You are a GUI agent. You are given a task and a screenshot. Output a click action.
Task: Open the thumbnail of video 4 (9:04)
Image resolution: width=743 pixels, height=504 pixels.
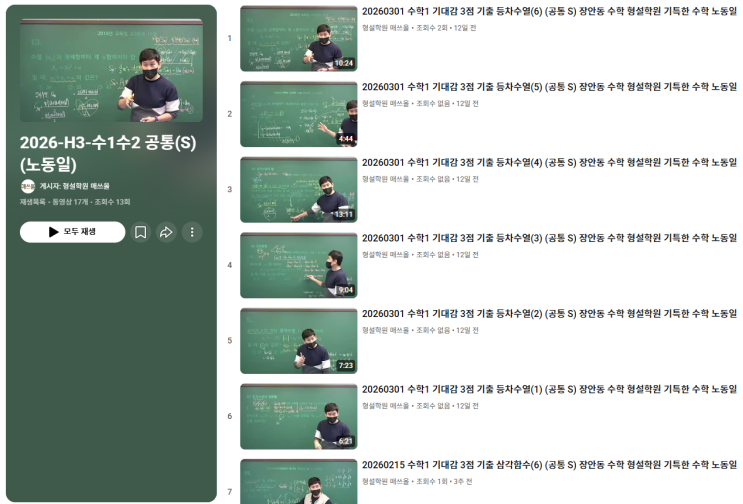[x=299, y=265]
